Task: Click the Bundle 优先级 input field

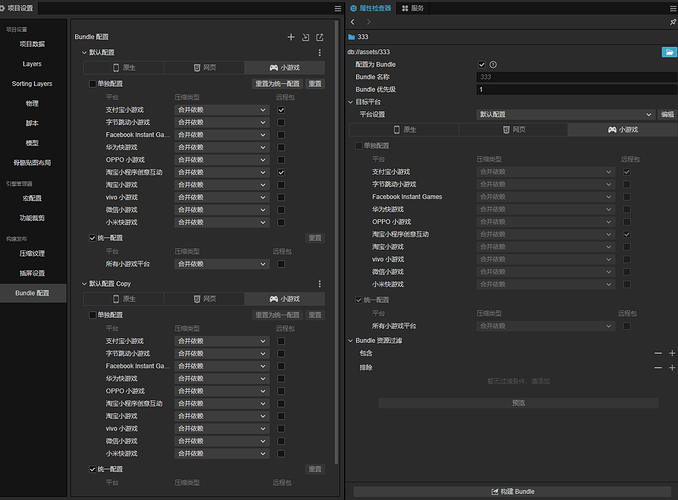Action: click(x=576, y=90)
